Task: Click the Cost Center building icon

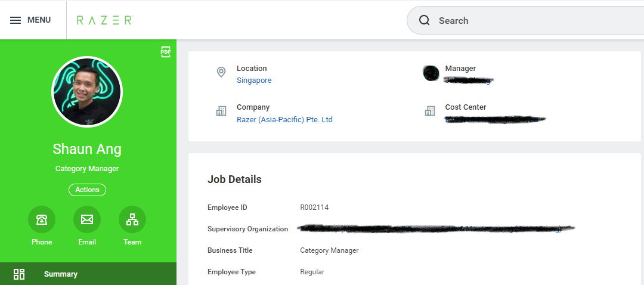Action: pos(429,111)
